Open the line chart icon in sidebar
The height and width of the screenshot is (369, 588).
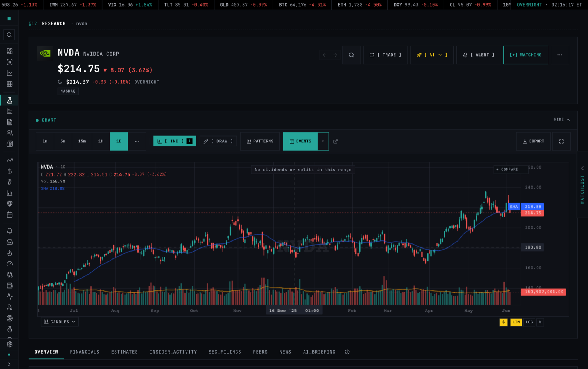pyautogui.click(x=10, y=73)
